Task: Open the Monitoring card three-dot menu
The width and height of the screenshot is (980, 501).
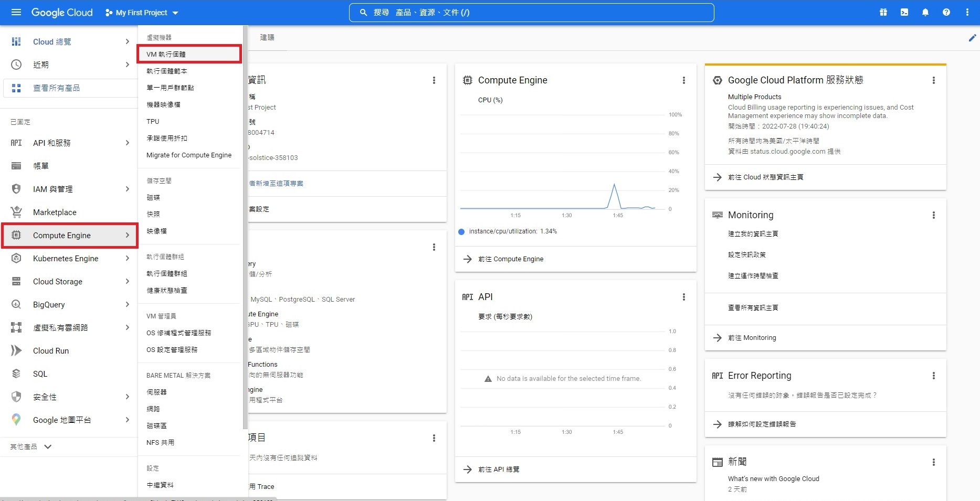Action: tap(933, 215)
